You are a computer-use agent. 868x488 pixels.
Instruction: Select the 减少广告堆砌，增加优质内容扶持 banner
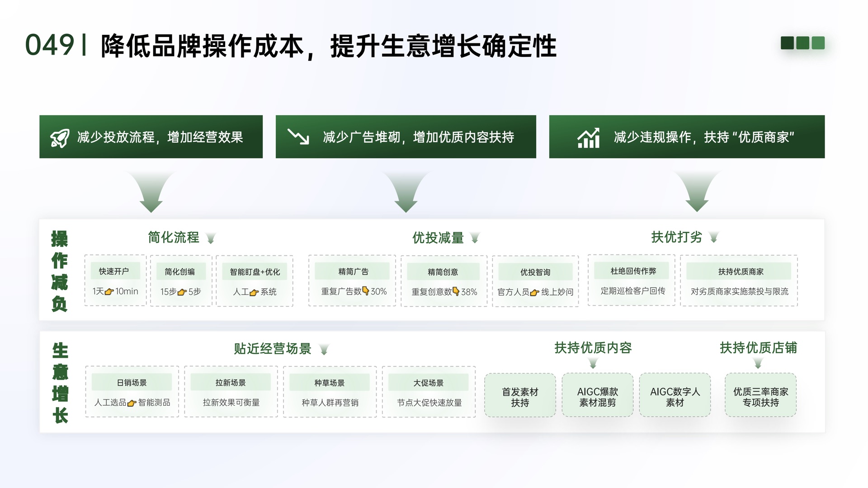[406, 136]
